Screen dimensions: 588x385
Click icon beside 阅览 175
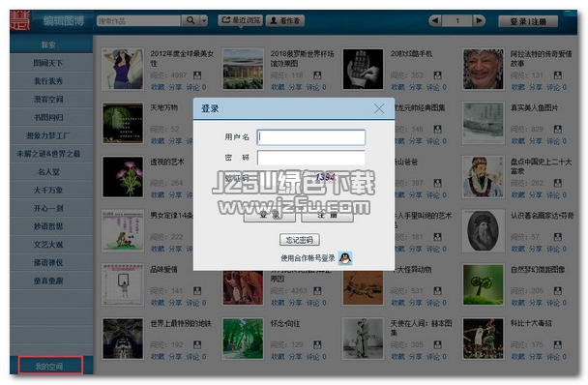[558, 344]
